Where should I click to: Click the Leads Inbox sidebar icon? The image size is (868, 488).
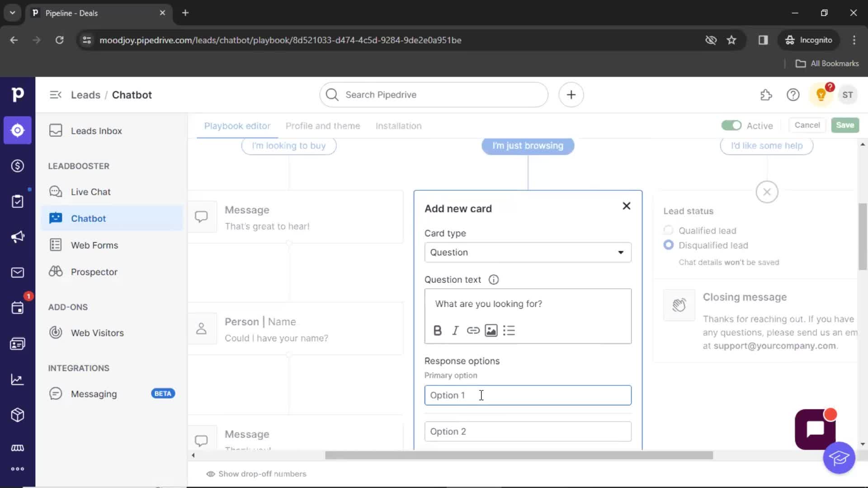coord(56,131)
